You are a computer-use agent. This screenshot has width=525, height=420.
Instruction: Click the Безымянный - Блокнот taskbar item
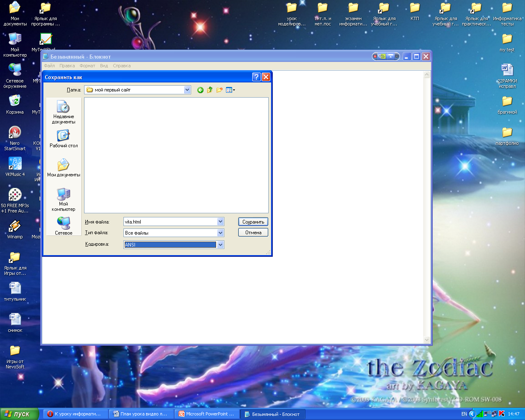(x=273, y=414)
